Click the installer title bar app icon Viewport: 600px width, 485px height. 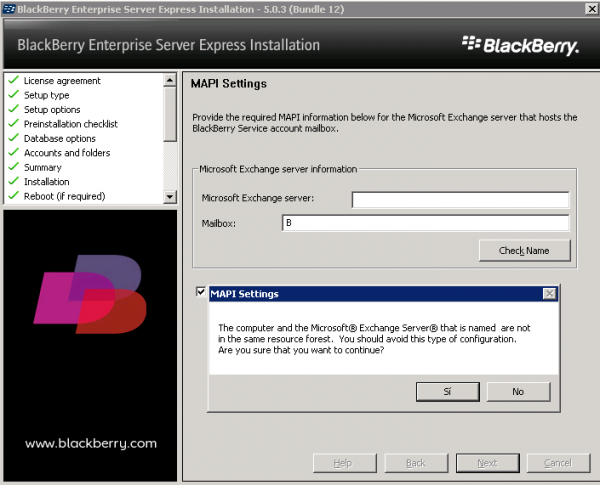pyautogui.click(x=9, y=8)
